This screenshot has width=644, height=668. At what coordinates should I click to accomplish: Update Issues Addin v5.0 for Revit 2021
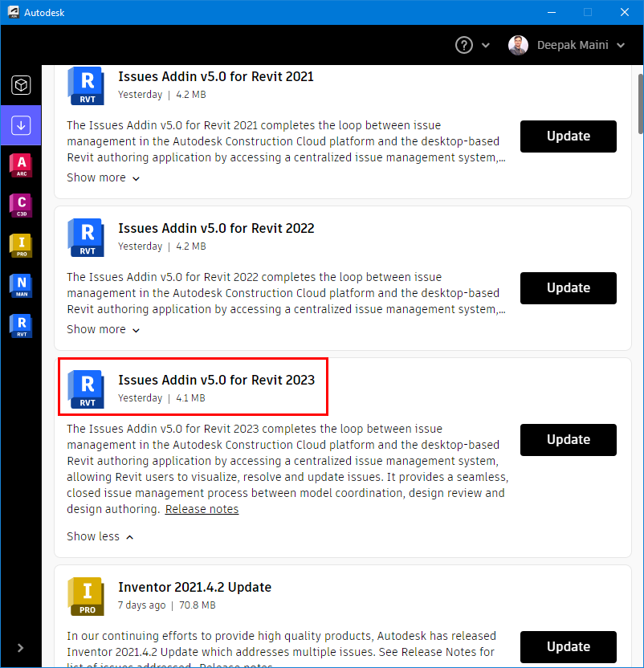[x=569, y=136]
